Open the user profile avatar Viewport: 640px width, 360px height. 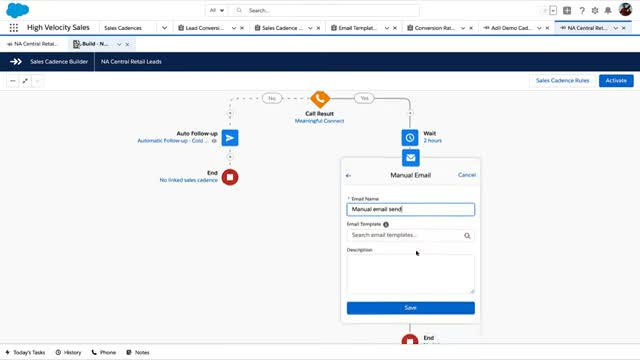tap(625, 9)
